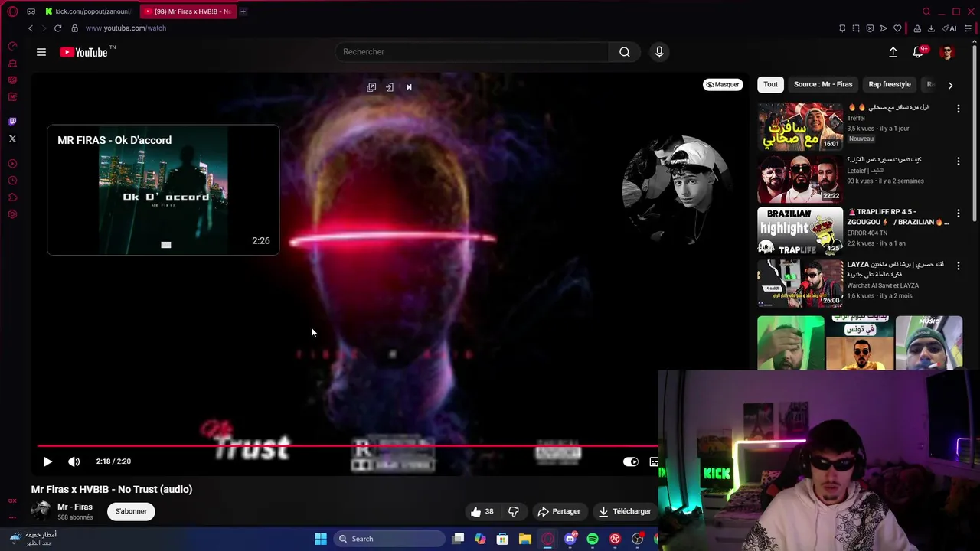Open Discord from the taskbar
The width and height of the screenshot is (980, 551).
[570, 539]
